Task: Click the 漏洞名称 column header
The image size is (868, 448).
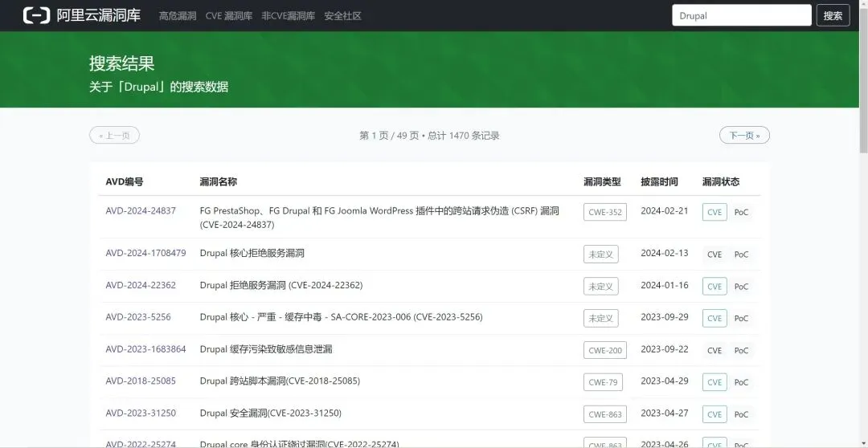Action: coord(218,182)
